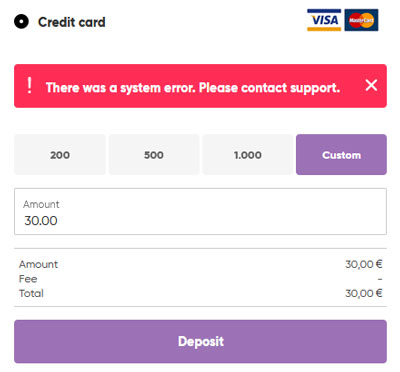The height and width of the screenshot is (372, 400).
Task: Dismiss the system error banner
Action: point(371,85)
